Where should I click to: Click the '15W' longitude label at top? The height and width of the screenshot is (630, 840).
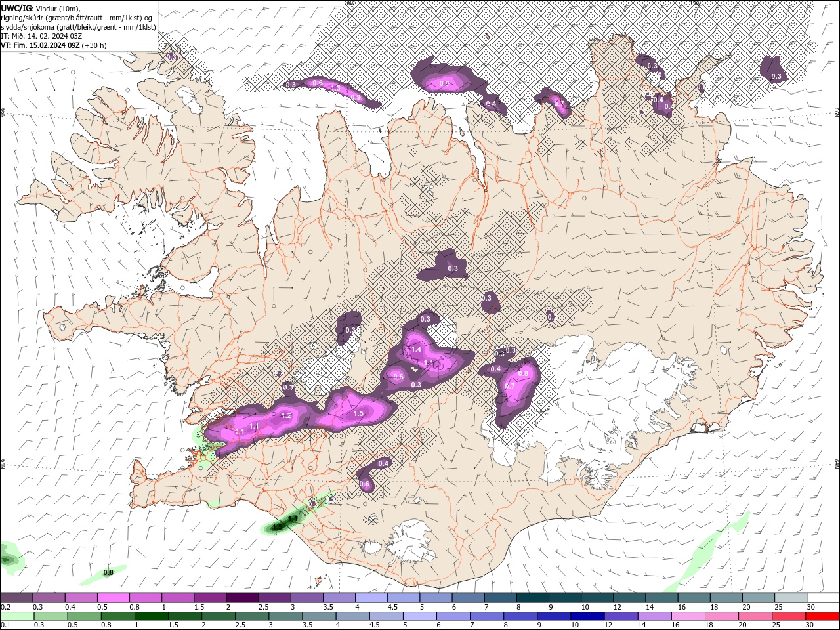point(695,3)
